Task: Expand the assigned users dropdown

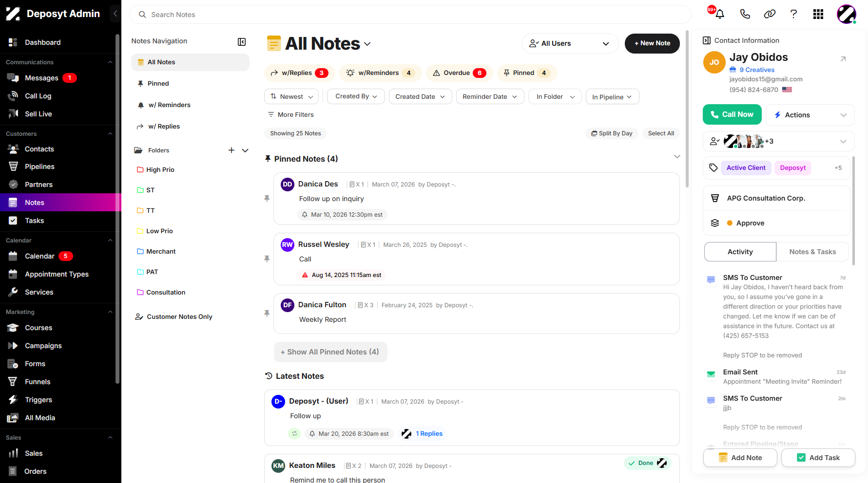Action: [843, 141]
